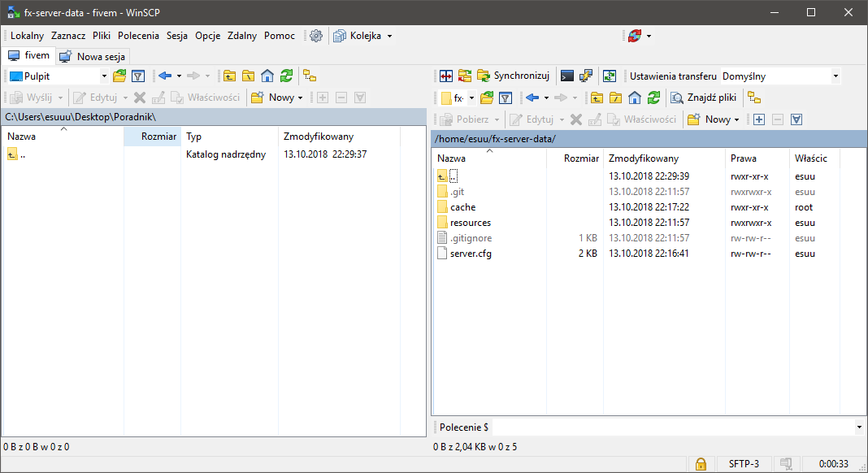
Task: Open the remote panel filter icon
Action: [506, 98]
